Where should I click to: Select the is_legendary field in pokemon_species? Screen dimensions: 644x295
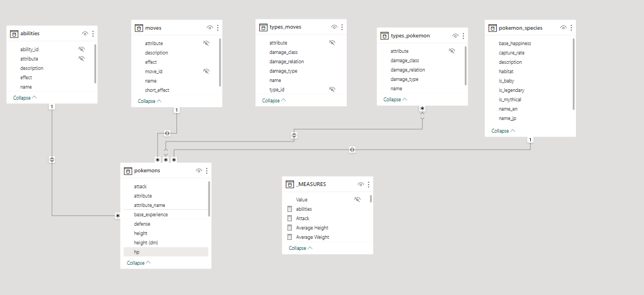point(511,90)
